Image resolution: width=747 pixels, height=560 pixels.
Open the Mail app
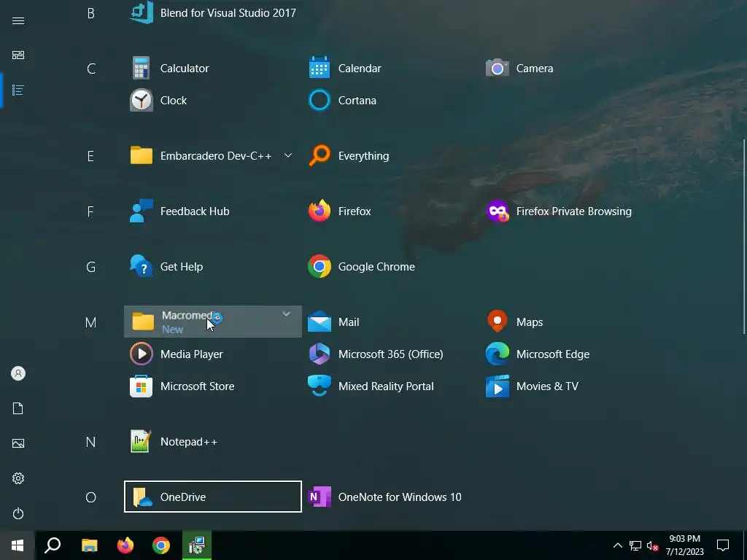point(391,322)
